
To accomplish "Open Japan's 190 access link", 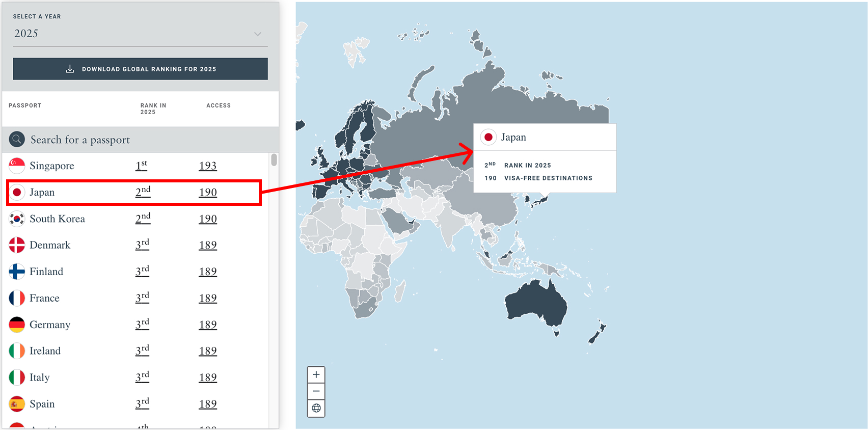I will (x=208, y=192).
